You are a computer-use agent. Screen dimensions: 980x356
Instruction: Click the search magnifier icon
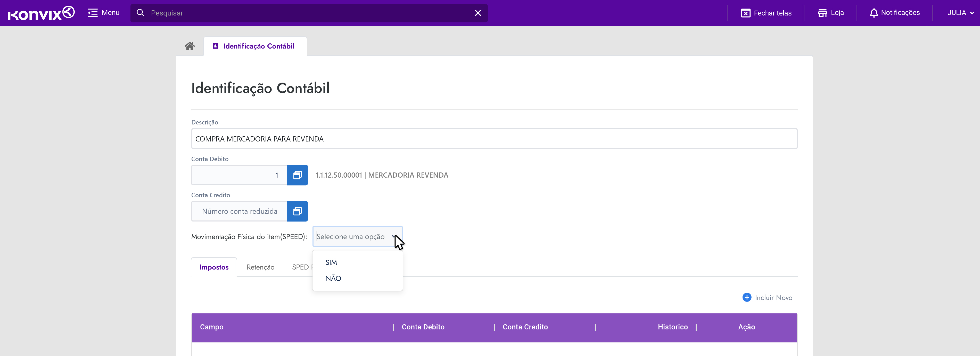(x=140, y=13)
